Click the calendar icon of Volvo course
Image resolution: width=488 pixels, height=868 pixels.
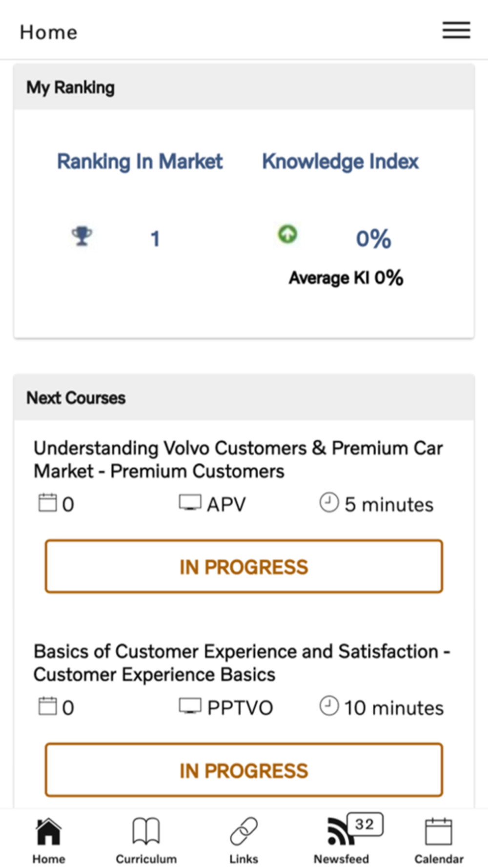pos(47,503)
